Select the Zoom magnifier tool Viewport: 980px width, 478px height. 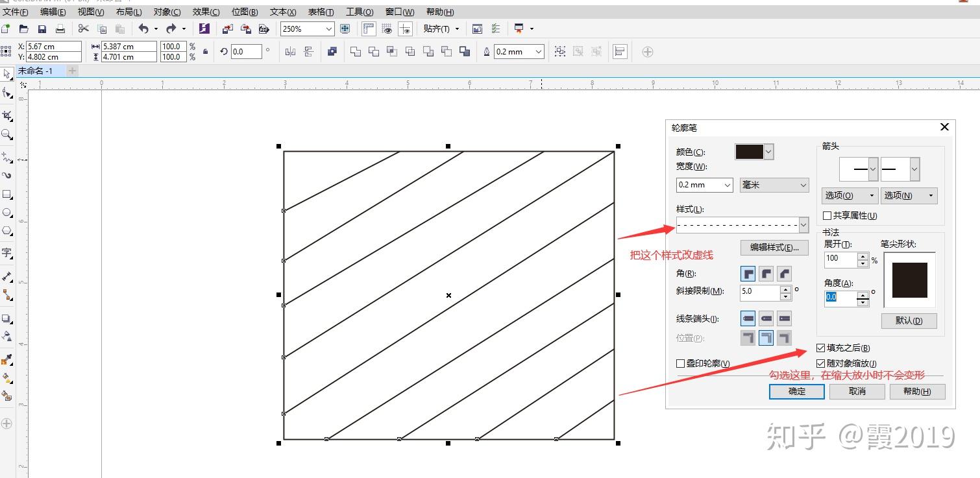pos(7,134)
